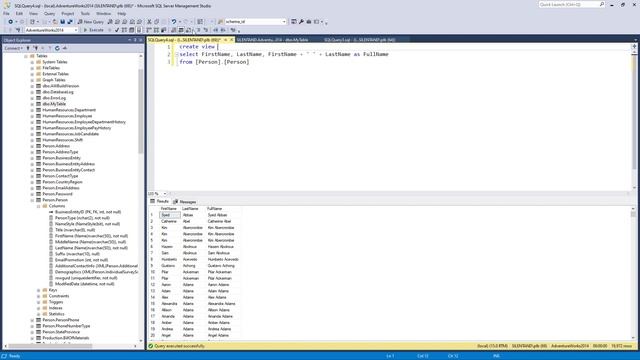Click cell 'Catherine' in results row 2
640x360 pixels.
click(169, 221)
